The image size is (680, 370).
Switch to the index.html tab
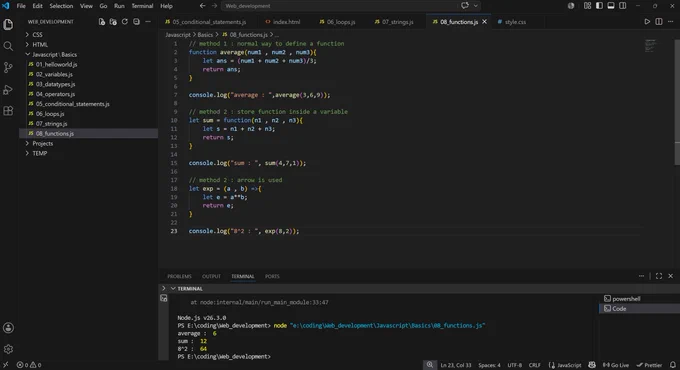[x=283, y=22]
